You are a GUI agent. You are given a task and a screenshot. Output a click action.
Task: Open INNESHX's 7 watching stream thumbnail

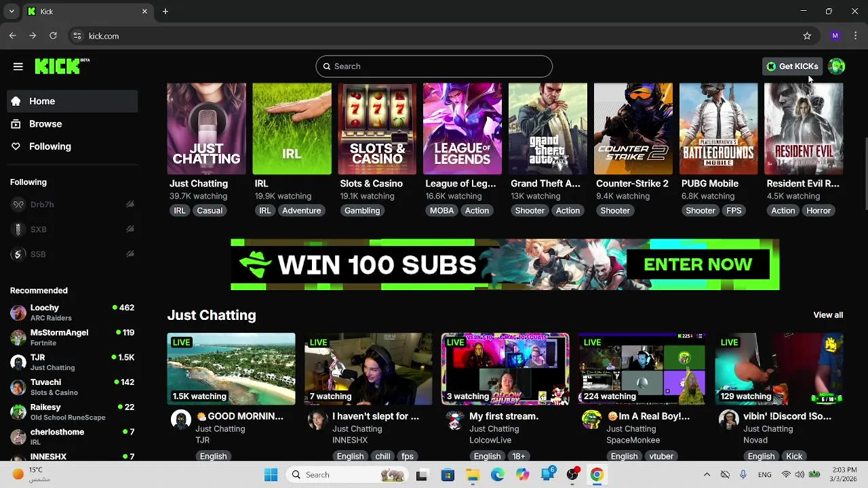point(368,369)
